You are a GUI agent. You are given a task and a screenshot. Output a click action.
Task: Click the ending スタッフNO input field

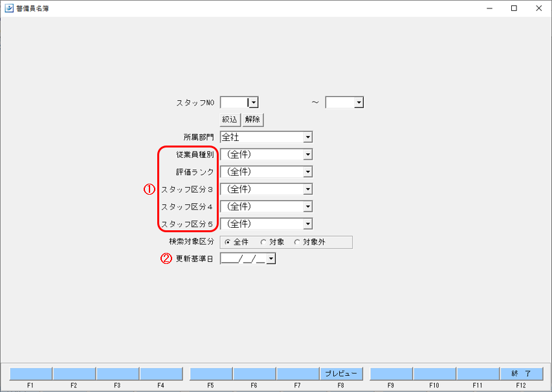point(340,102)
